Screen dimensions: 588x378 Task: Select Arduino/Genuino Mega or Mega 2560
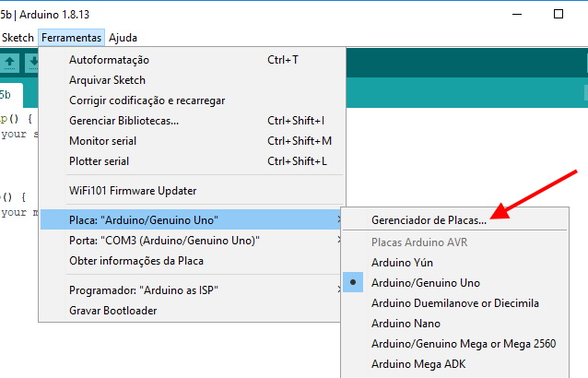pos(455,343)
